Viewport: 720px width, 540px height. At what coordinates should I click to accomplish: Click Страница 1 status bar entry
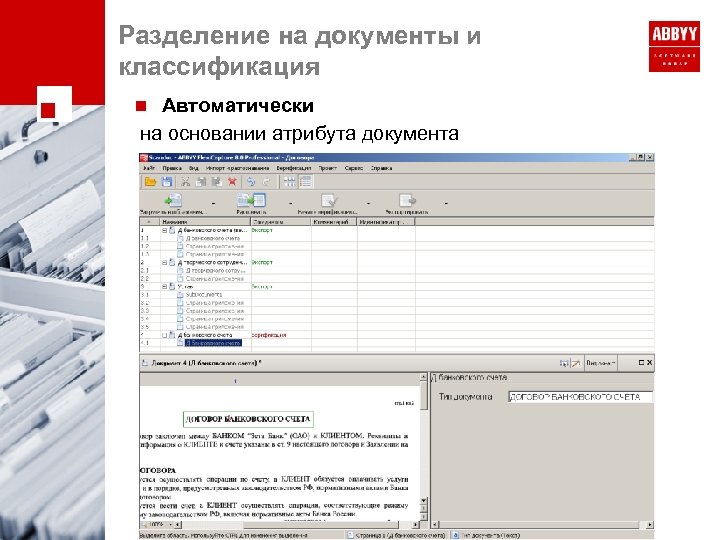coord(396,535)
